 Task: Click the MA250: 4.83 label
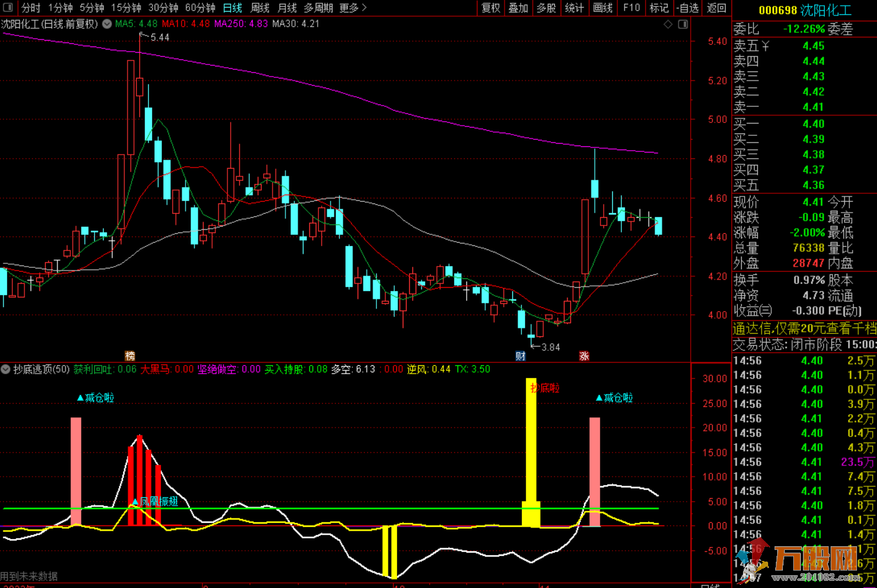tap(241, 24)
